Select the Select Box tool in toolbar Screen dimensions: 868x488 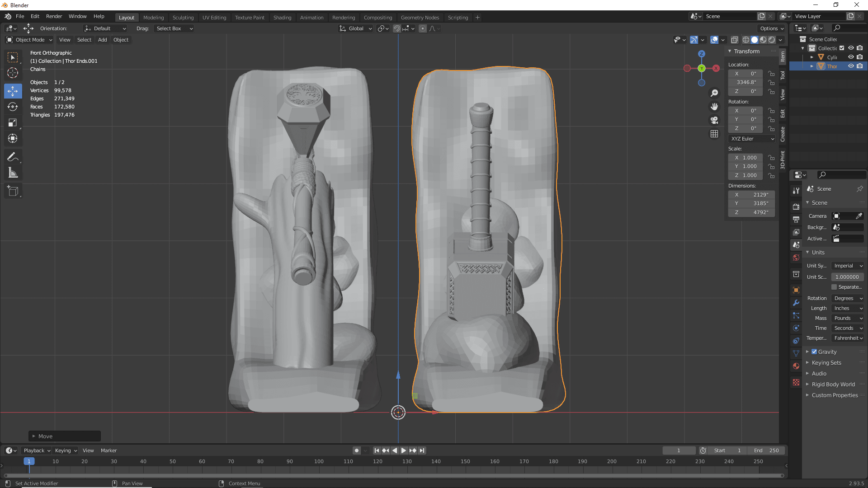click(13, 57)
